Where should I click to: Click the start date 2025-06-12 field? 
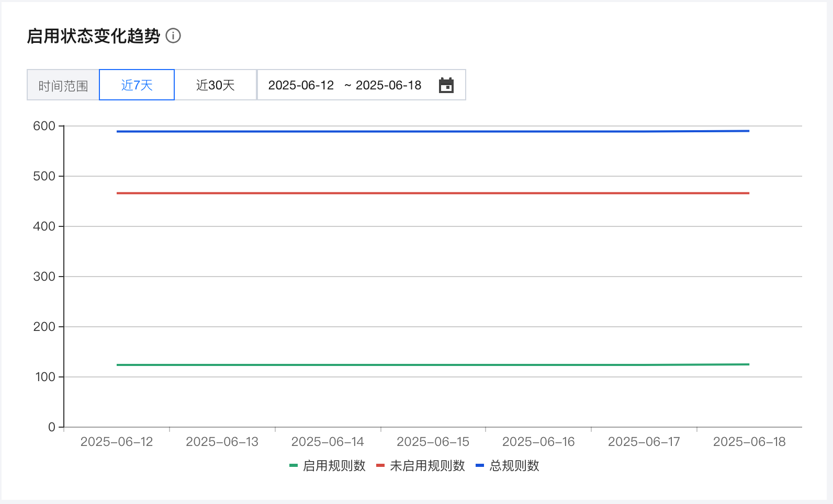(301, 85)
